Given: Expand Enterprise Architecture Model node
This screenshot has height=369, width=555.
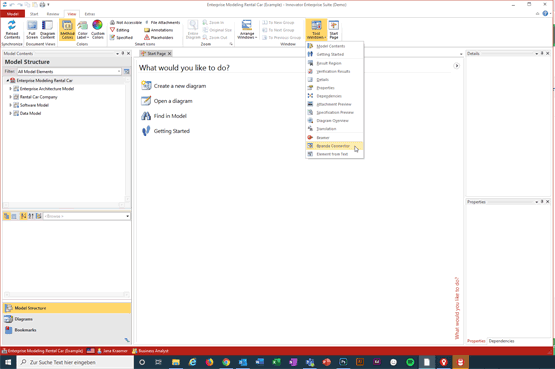Looking at the screenshot, I should point(10,88).
